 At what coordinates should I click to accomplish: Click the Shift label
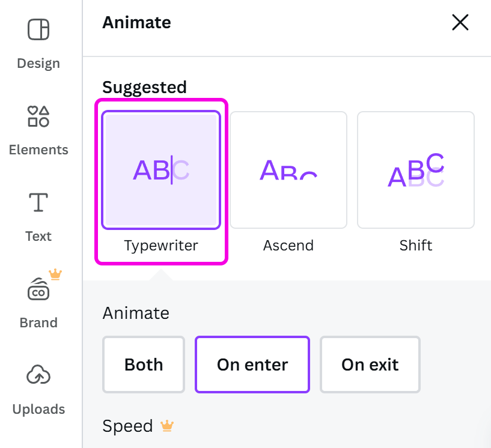tap(416, 245)
